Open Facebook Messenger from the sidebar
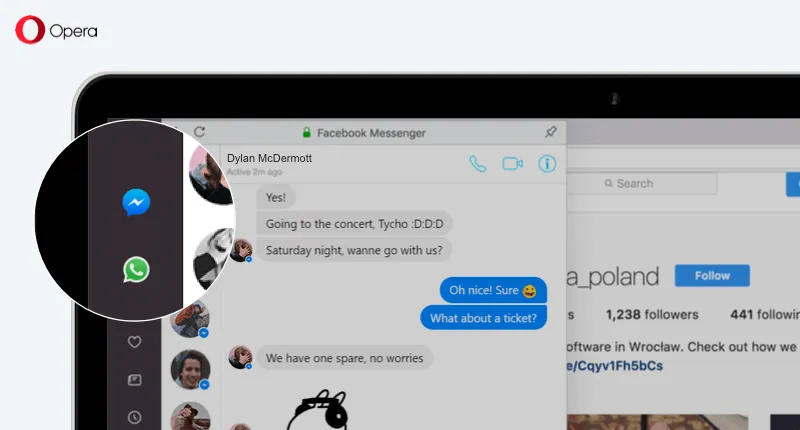This screenshot has height=430, width=800. 136,202
